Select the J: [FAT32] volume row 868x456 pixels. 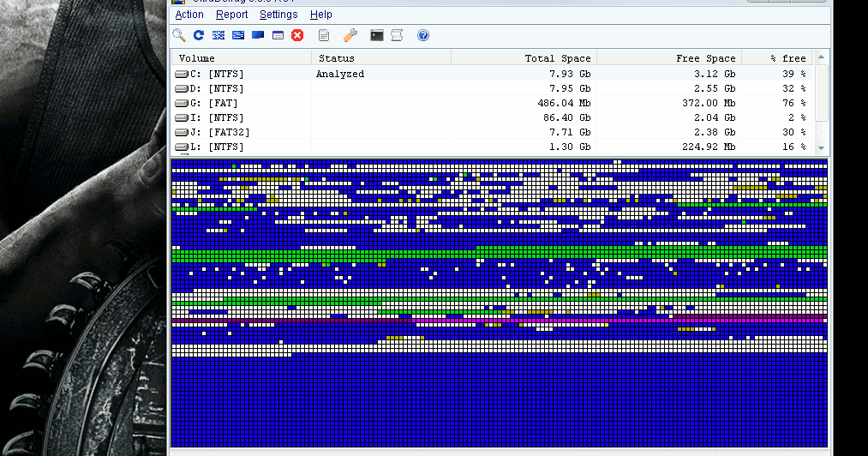pyautogui.click(x=493, y=132)
